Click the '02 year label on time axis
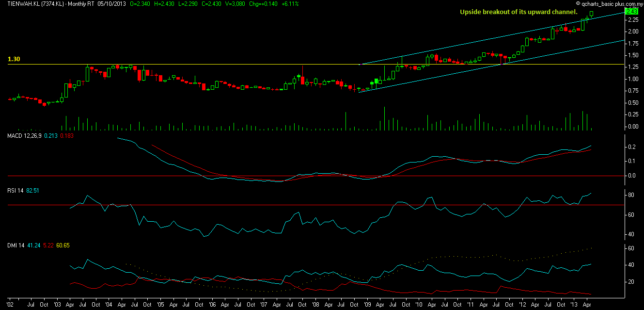 click(11, 305)
